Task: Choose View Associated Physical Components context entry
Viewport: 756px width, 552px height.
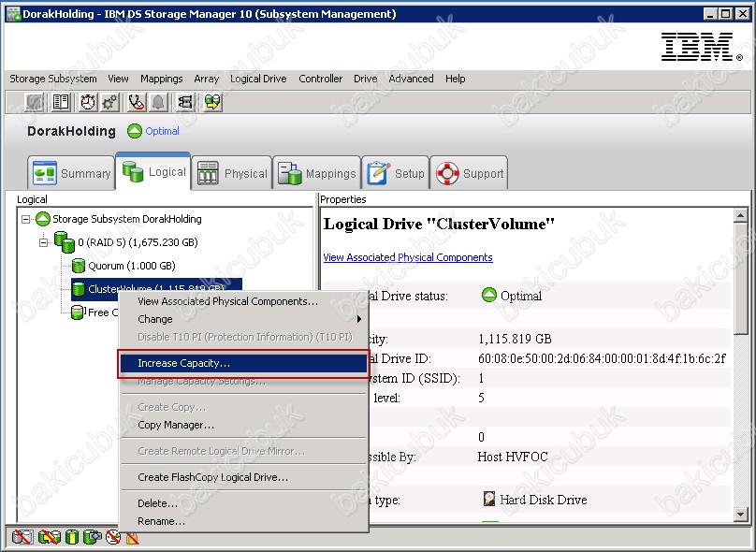Action: 243,301
